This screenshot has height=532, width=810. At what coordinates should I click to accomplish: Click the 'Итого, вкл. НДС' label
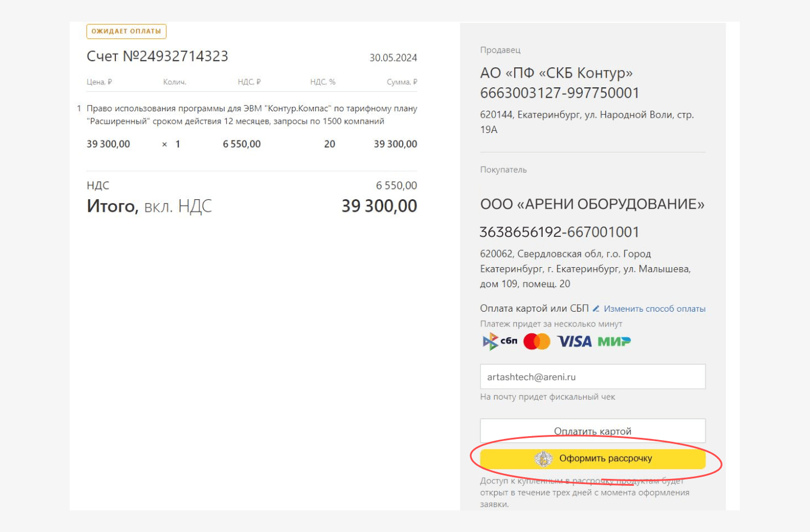coord(149,206)
